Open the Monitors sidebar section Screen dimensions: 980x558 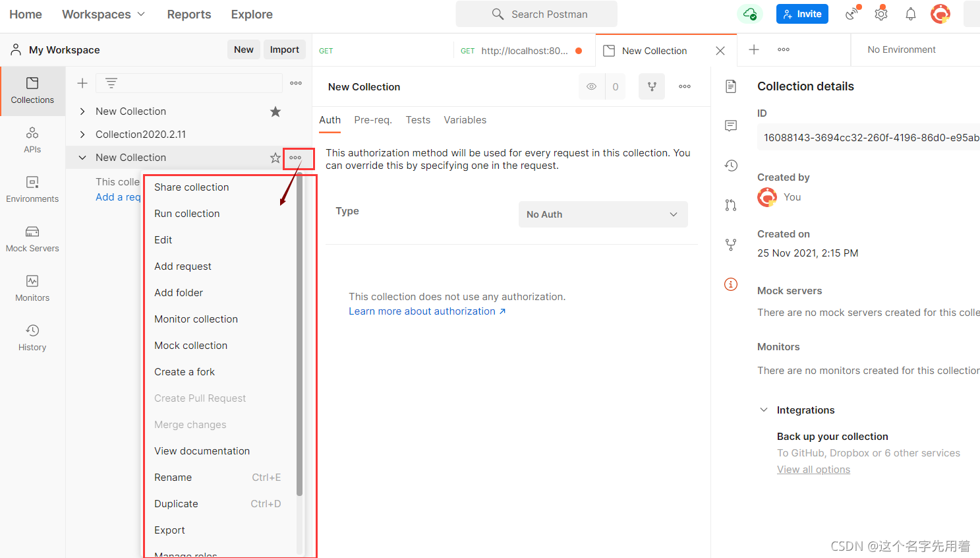tap(32, 288)
